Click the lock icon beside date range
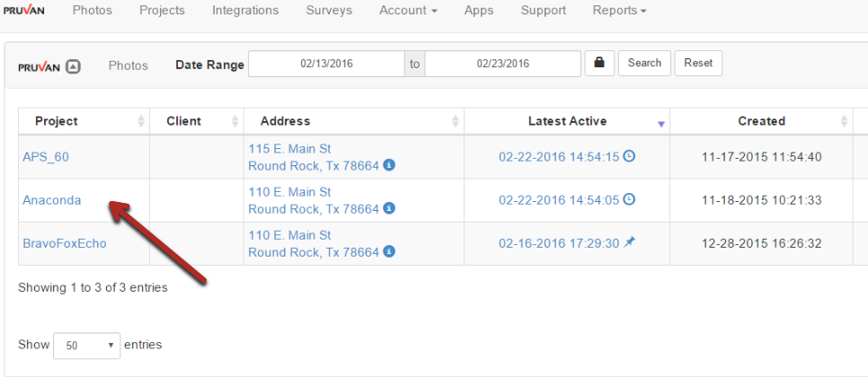 pyautogui.click(x=599, y=64)
